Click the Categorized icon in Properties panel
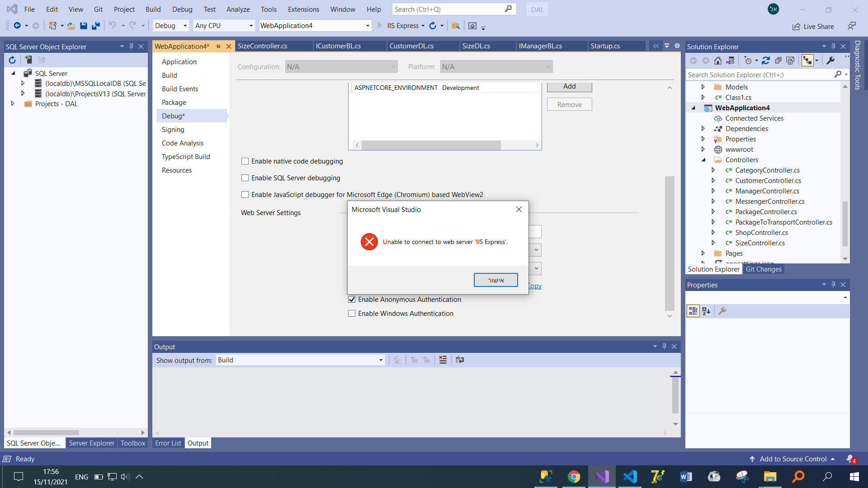 point(693,311)
